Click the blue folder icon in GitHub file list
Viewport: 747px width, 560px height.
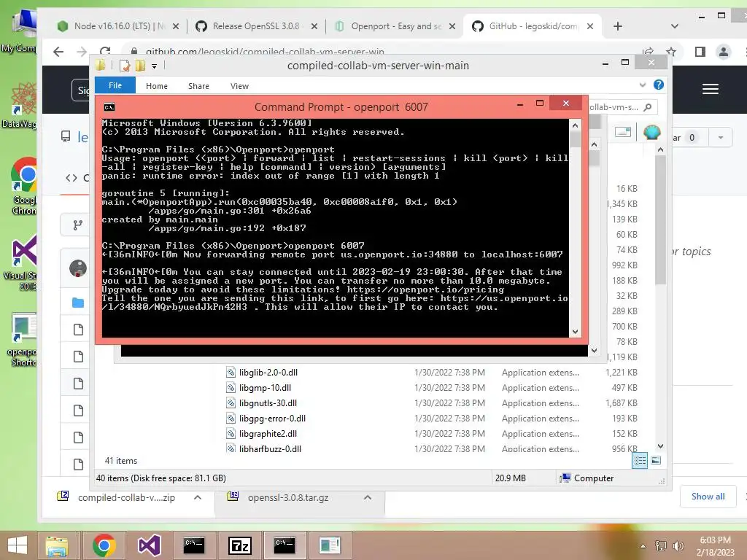[78, 303]
